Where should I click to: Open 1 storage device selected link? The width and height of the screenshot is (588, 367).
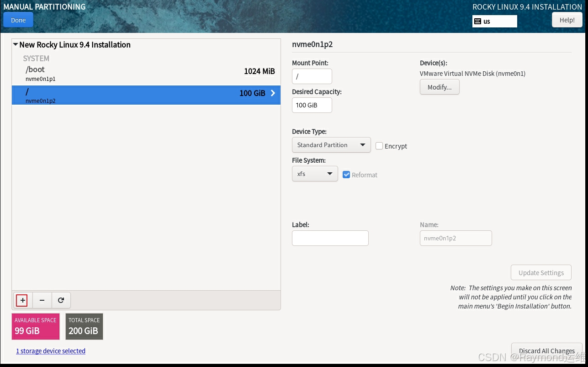(x=51, y=351)
